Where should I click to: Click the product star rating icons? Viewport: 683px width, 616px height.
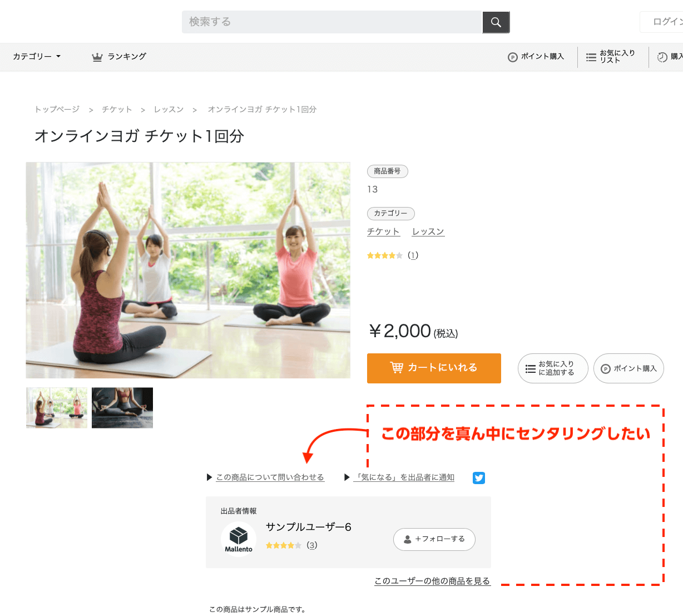[x=384, y=255]
